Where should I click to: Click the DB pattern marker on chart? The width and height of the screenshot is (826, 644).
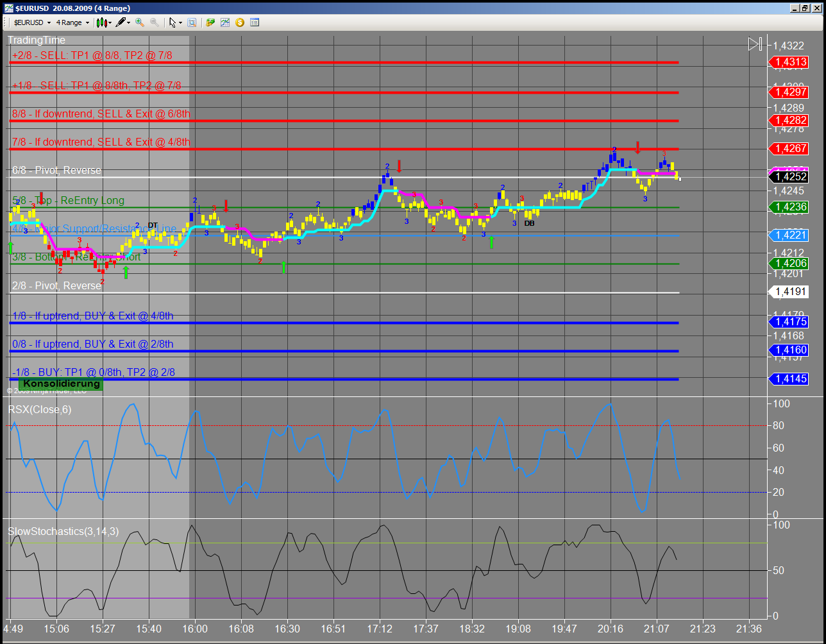pyautogui.click(x=529, y=223)
